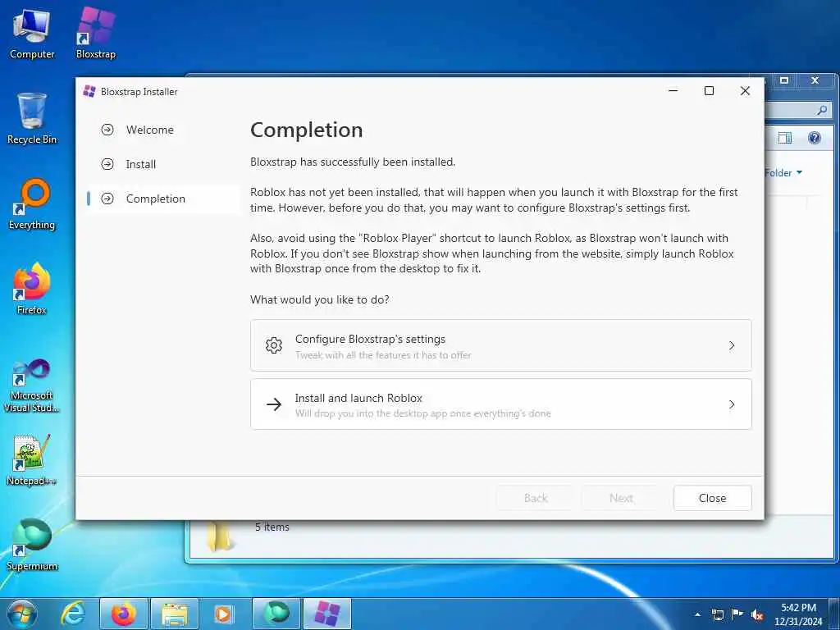
Task: Maximize the Bloxstrap Installer window
Action: click(x=709, y=91)
